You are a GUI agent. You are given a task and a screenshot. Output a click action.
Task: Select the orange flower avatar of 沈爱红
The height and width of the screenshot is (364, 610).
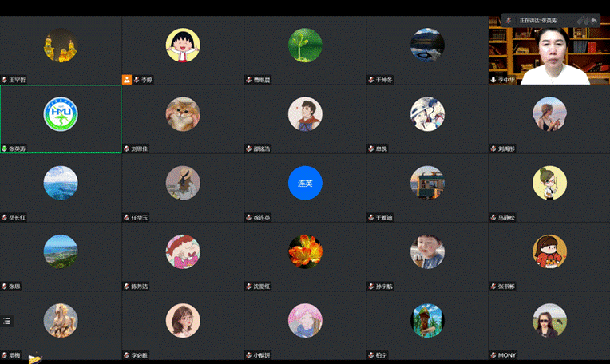(x=305, y=251)
